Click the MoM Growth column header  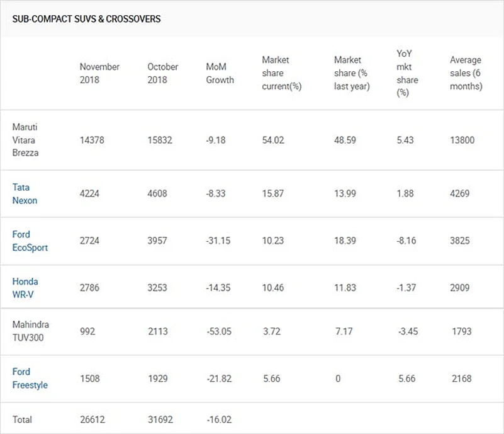click(x=220, y=73)
